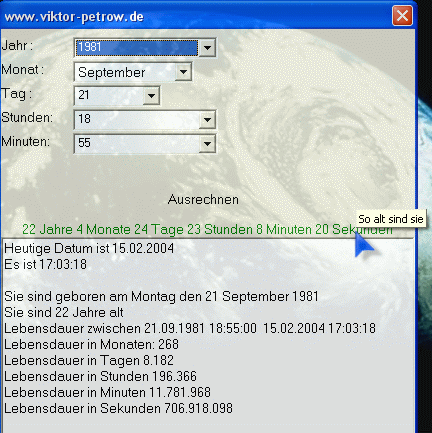
Task: Click the Lebensdauer in Tagen 8.182 line
Action: tap(89, 360)
